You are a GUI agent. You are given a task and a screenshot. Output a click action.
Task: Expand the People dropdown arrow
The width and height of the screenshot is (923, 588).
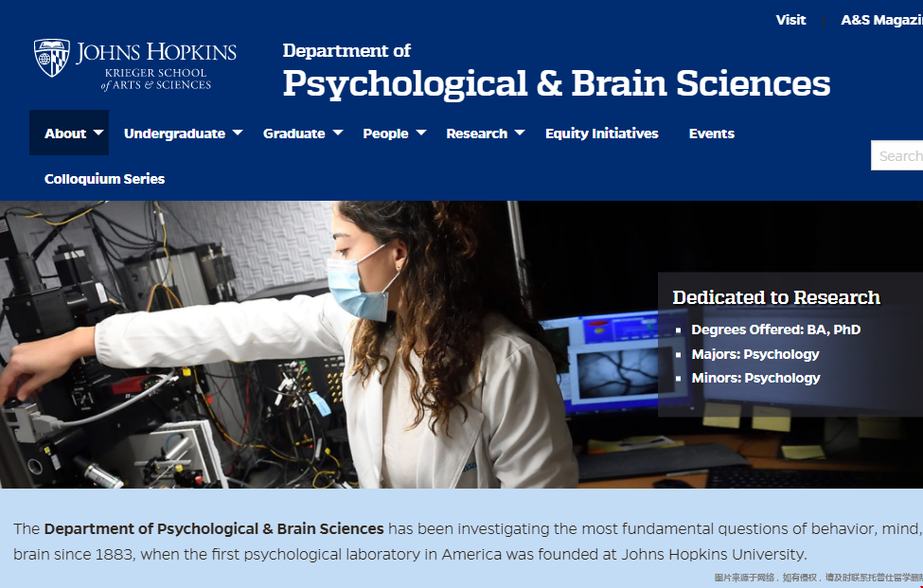point(421,133)
